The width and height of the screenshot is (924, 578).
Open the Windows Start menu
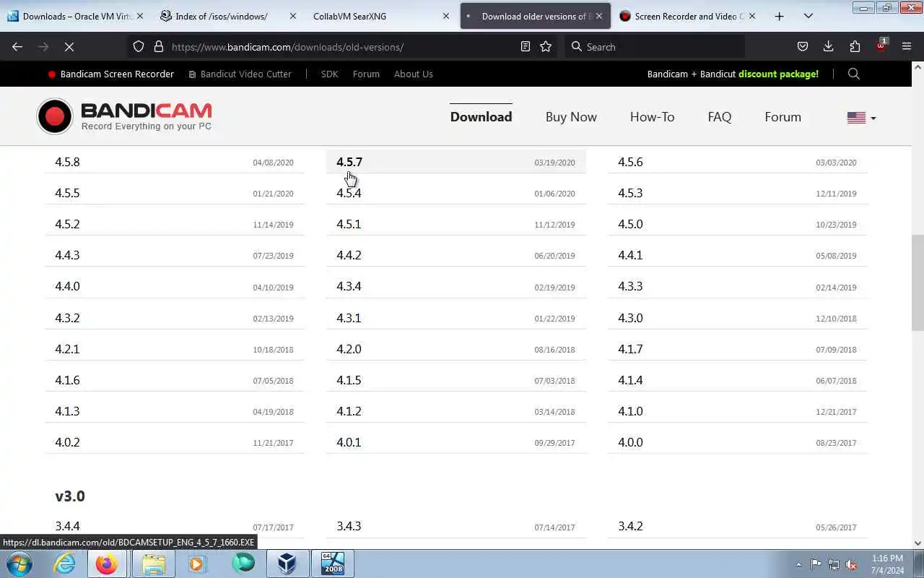(19, 564)
